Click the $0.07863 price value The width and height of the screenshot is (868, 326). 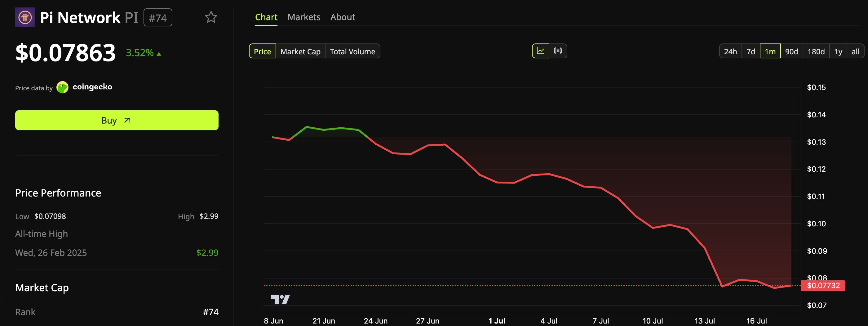(66, 53)
